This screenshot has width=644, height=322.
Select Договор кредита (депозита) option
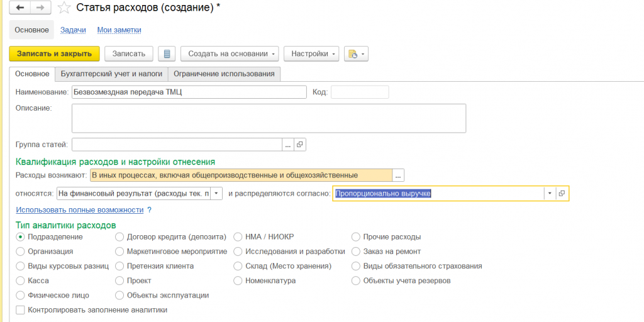pos(119,237)
